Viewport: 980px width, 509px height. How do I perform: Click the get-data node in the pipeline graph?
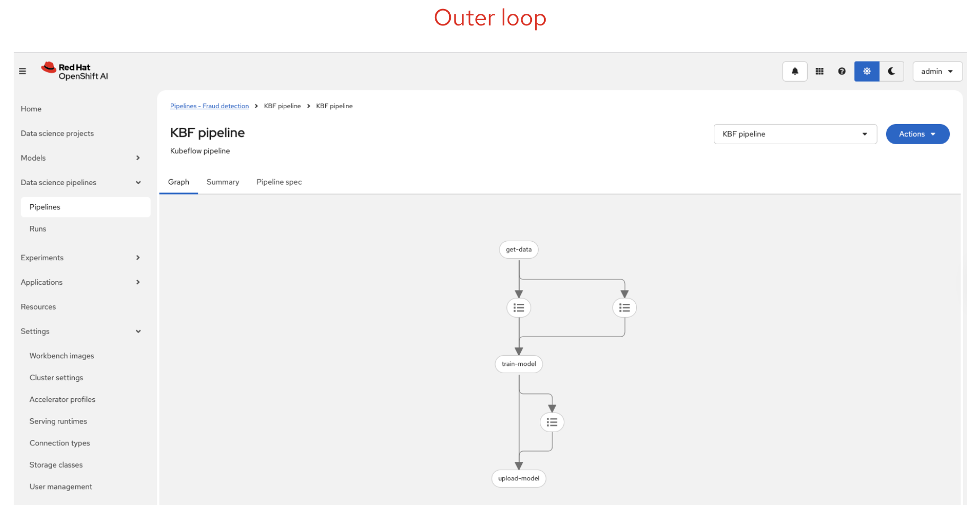pos(518,249)
